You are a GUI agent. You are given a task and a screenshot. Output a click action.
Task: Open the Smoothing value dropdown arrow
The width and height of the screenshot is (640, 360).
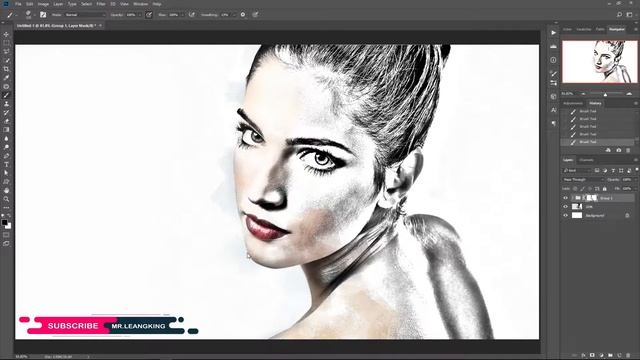(234, 15)
